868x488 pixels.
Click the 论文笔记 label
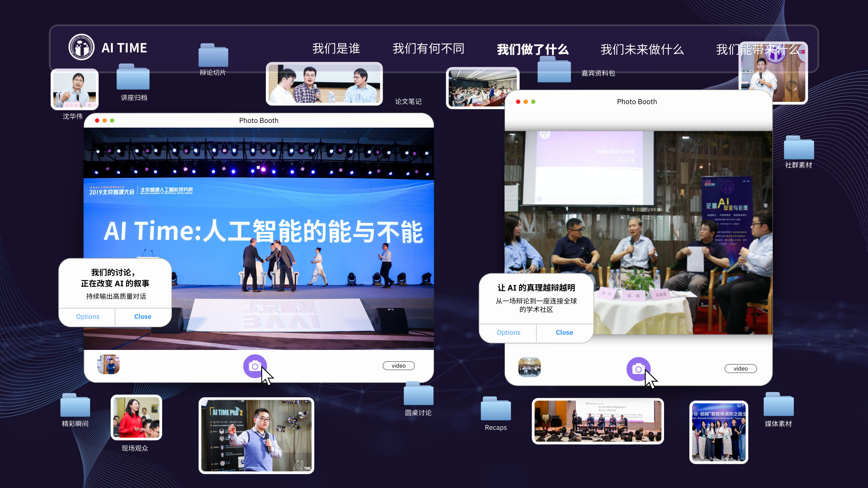pos(408,102)
